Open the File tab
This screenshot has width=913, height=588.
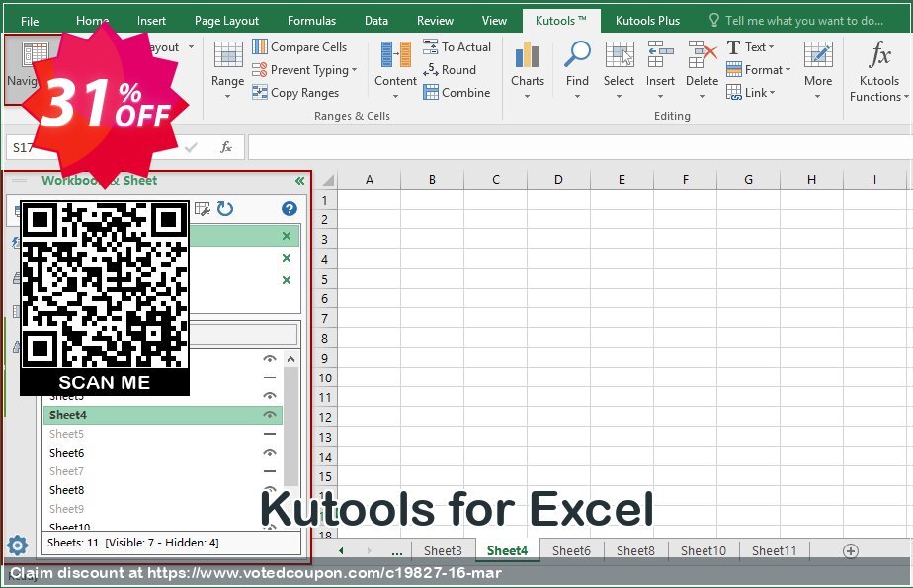point(30,21)
